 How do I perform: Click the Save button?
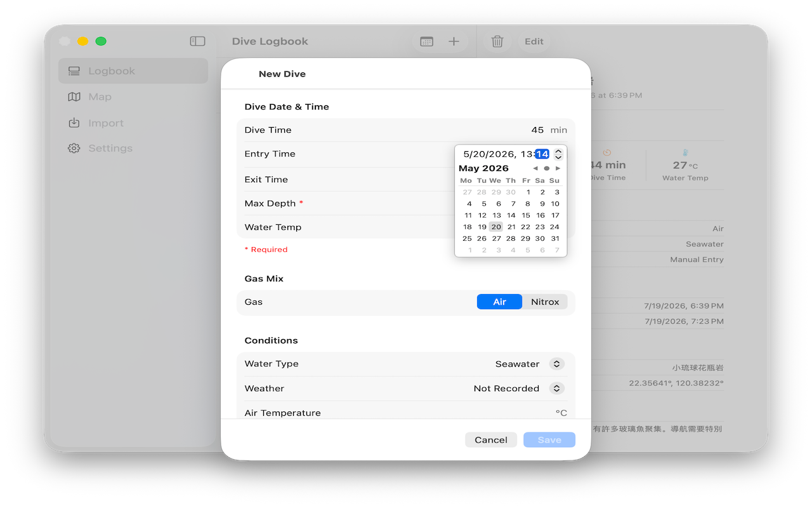tap(549, 439)
